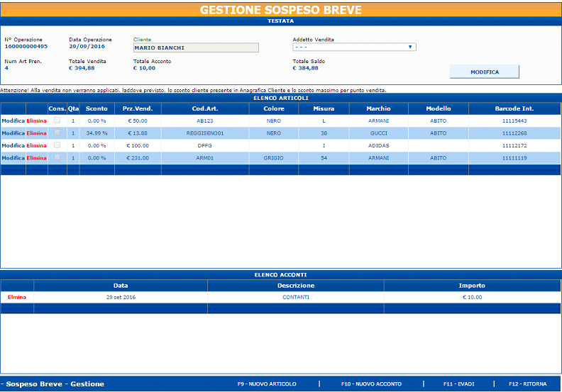
Task: Click F9 - NUOVO ARTICOLO
Action: point(267,383)
